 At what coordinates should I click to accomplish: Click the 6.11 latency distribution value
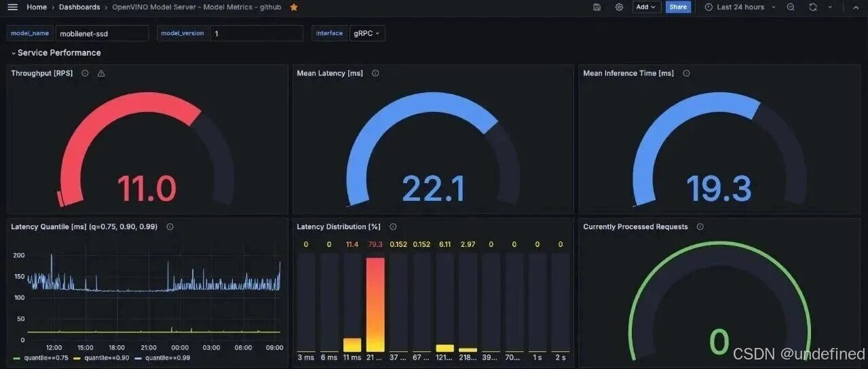pos(445,244)
